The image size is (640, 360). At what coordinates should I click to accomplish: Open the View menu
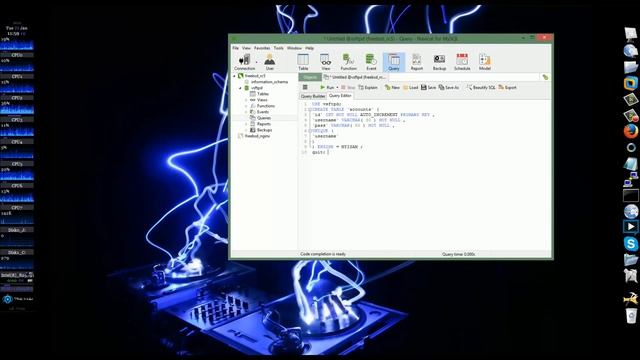coord(246,48)
